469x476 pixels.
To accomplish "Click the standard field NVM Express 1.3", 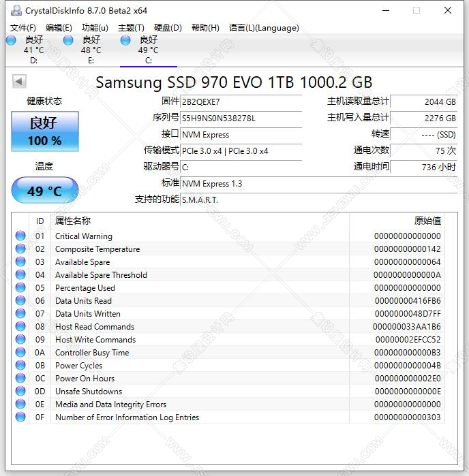I will [318, 184].
